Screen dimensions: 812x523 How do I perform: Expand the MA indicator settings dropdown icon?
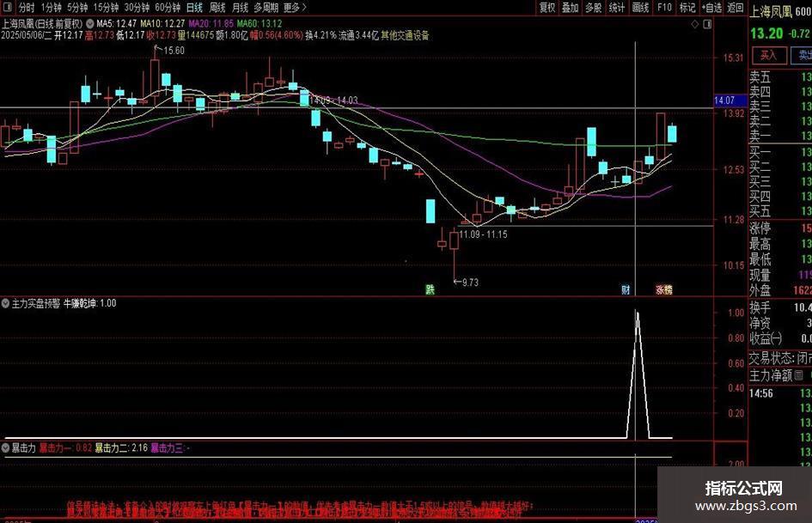click(x=90, y=24)
